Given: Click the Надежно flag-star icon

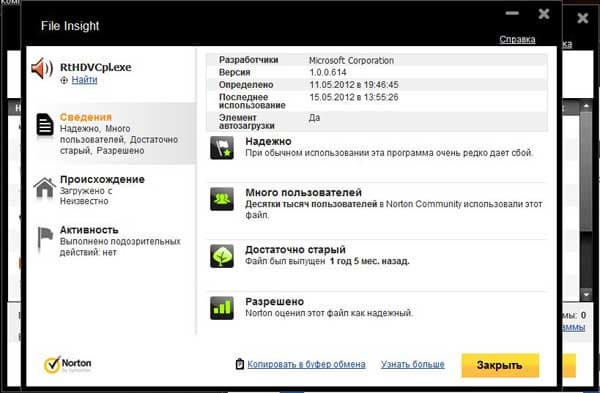Looking at the screenshot, I should (x=222, y=148).
